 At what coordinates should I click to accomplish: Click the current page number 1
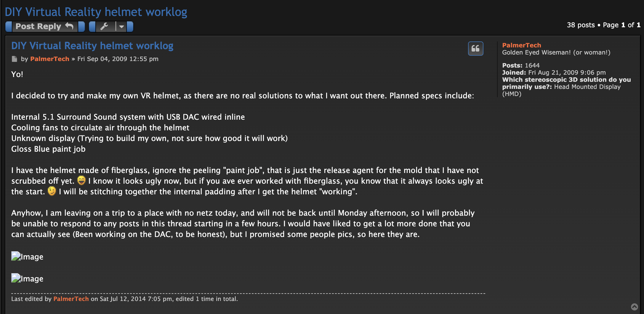coord(623,25)
